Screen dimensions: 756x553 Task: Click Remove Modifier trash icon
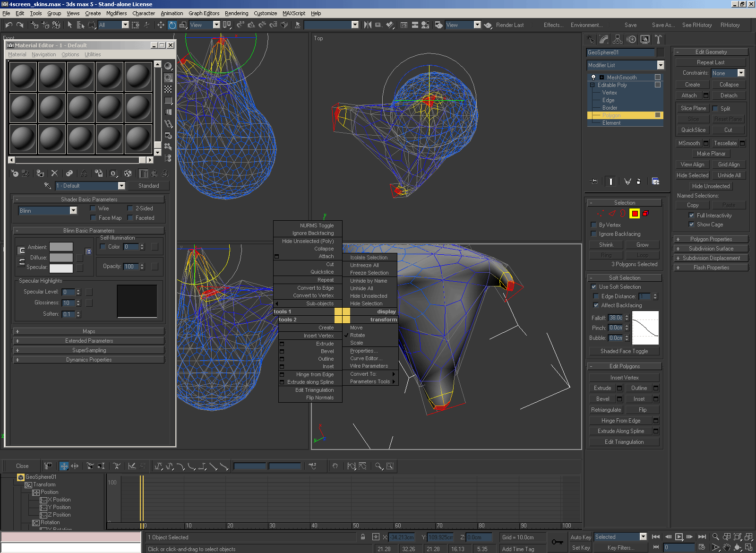coord(639,181)
